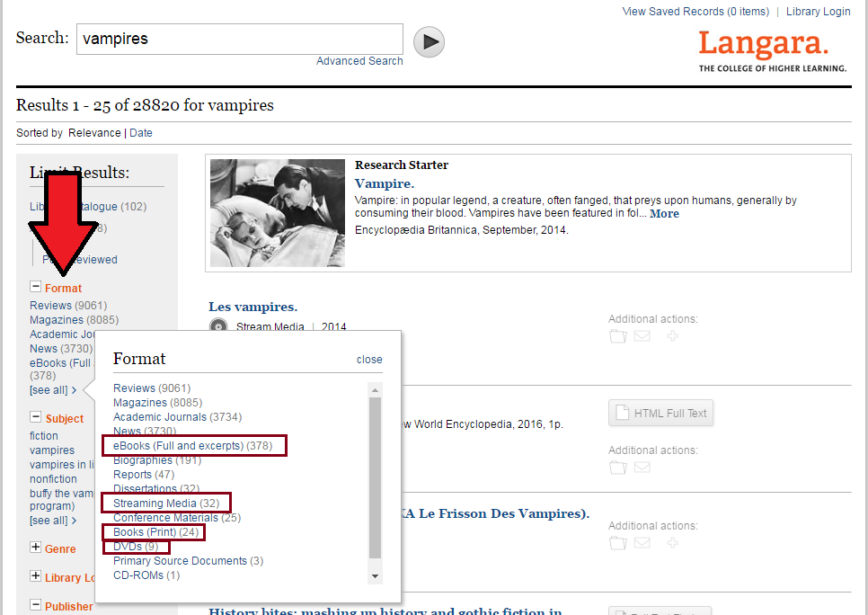The image size is (868, 615).
Task: Collapse the Publisher facet
Action: pos(35,605)
